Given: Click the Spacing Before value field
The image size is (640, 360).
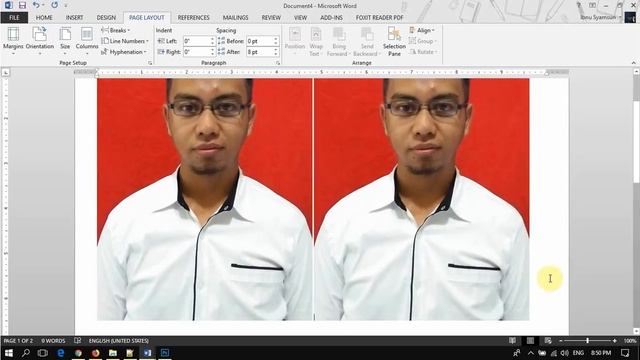Looking at the screenshot, I should (x=260, y=41).
